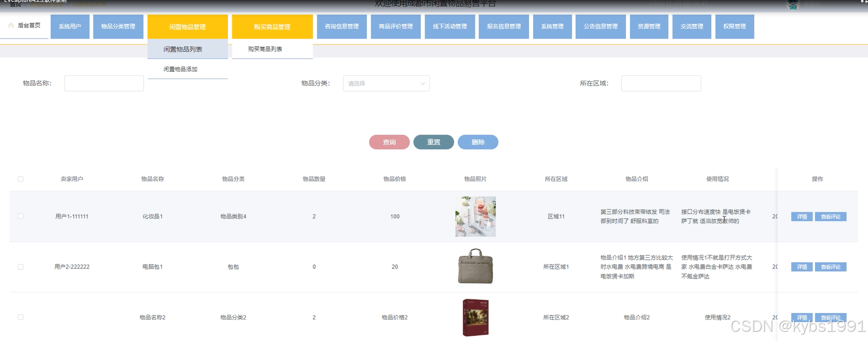This screenshot has height=341, width=868.
Task: Open the 权限管理 menu
Action: tap(734, 27)
